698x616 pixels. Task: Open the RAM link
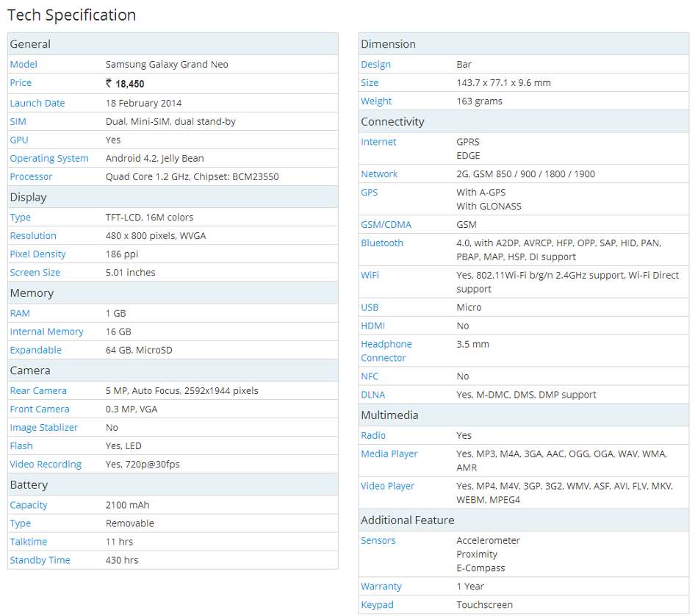point(20,314)
